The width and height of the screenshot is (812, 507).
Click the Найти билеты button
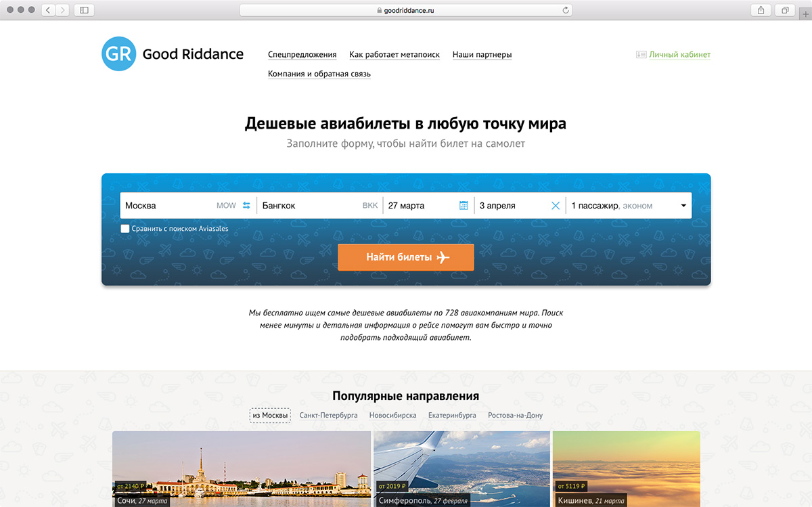coord(406,257)
